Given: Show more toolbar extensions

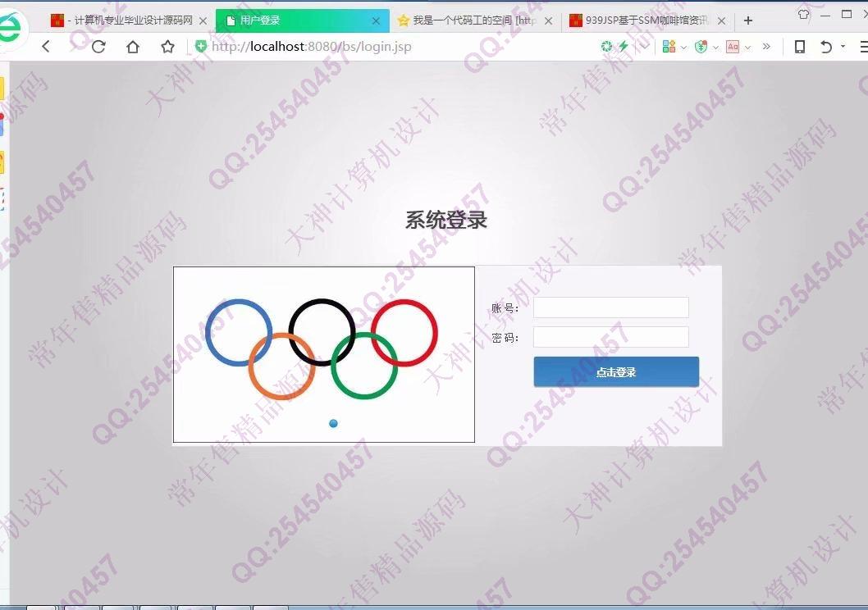Looking at the screenshot, I should tap(766, 47).
